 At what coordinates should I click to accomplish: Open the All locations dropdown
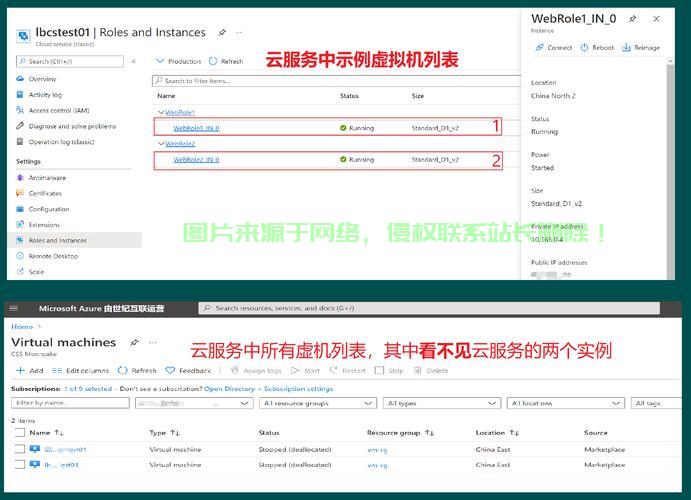pos(566,403)
